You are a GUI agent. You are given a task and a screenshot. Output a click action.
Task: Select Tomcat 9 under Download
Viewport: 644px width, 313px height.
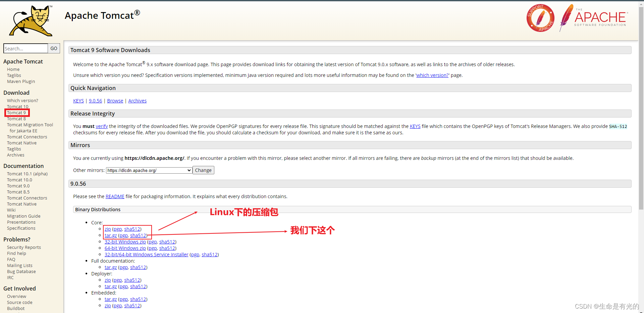[x=16, y=113]
